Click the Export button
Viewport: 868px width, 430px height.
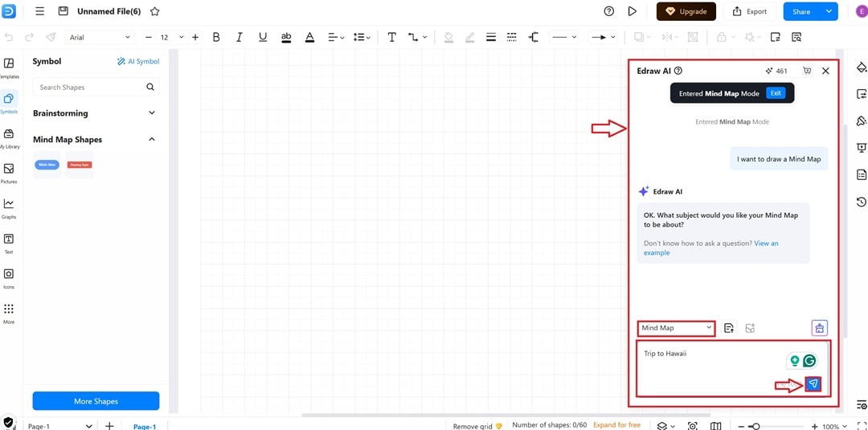tap(750, 11)
